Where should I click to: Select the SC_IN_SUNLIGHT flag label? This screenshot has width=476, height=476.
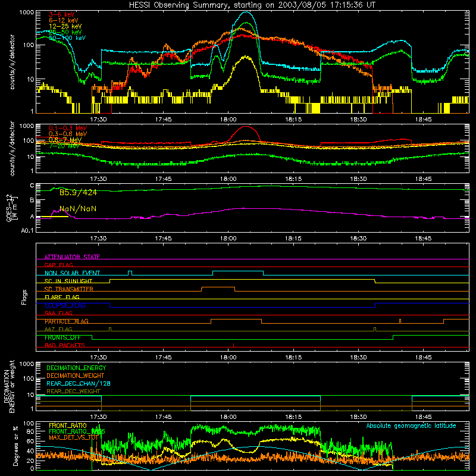tap(68, 281)
